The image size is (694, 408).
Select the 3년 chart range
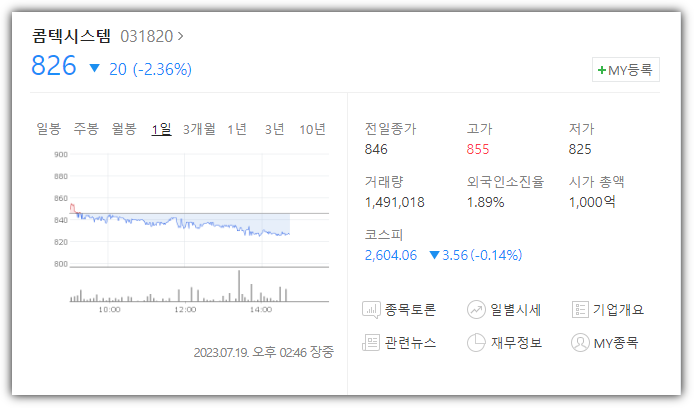point(274,129)
